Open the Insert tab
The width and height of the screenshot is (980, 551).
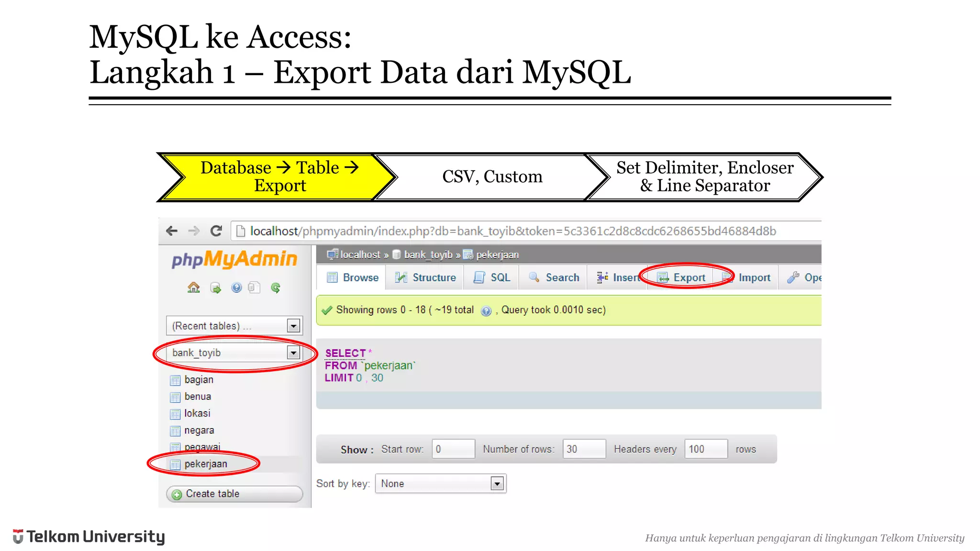tap(618, 277)
